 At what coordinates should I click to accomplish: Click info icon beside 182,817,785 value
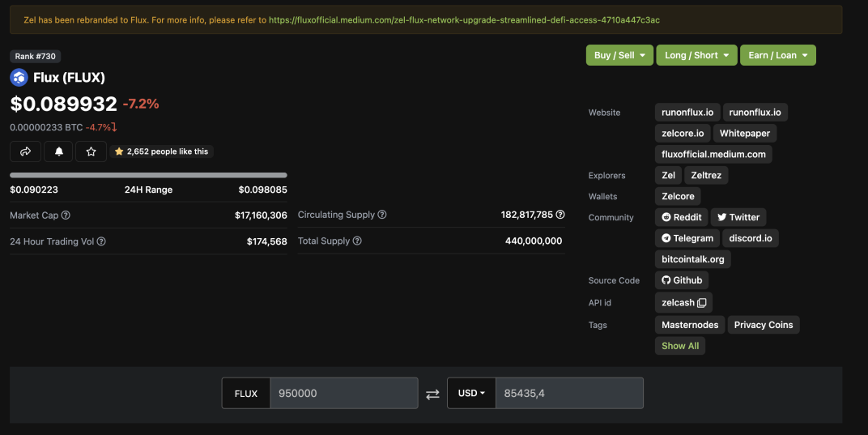click(x=560, y=215)
